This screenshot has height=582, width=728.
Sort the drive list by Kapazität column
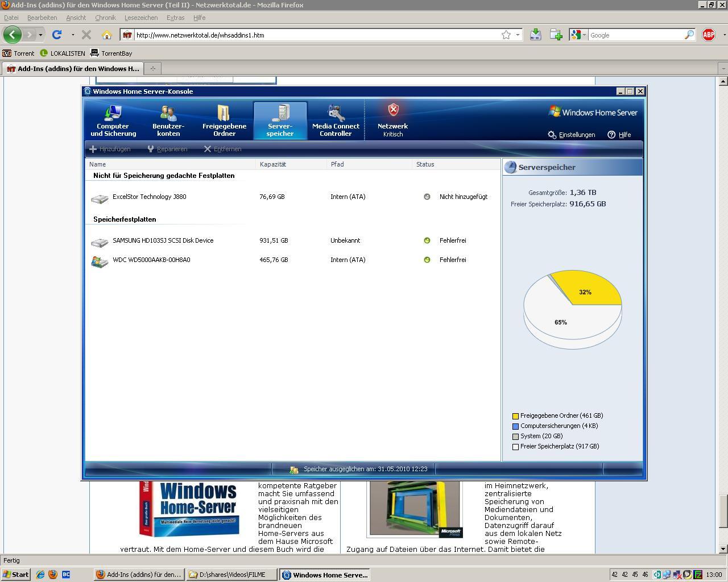click(x=291, y=164)
